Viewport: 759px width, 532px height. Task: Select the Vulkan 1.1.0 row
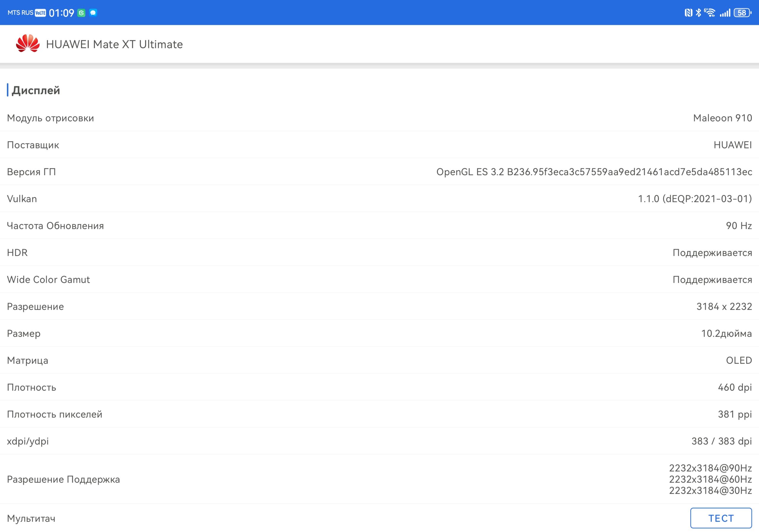coord(379,199)
